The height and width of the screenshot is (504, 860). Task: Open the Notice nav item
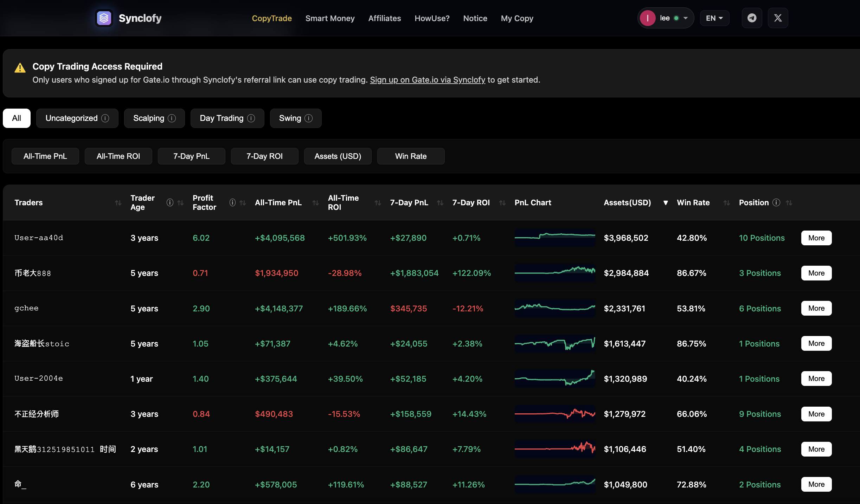(x=475, y=18)
